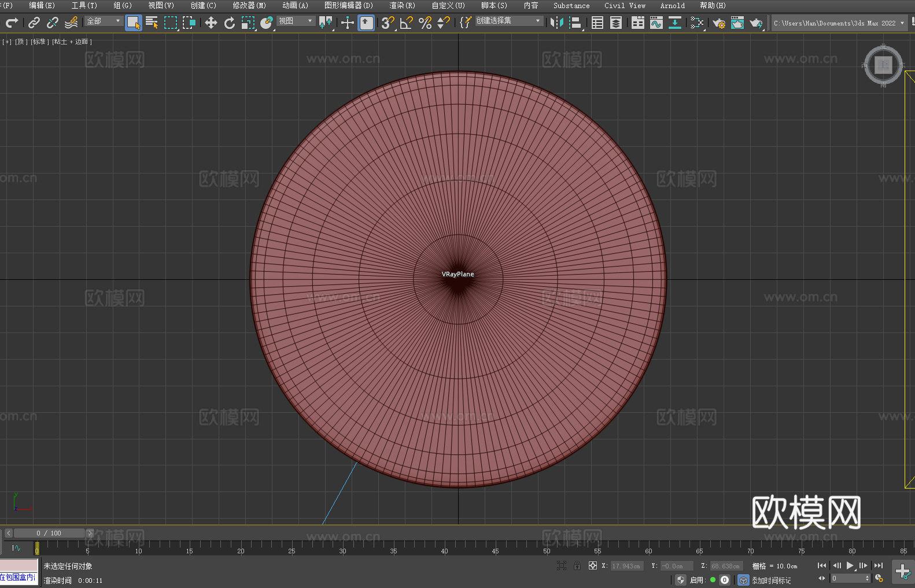The image size is (915, 588).
Task: Open viewport [标准] shading label menu
Action: [39, 42]
